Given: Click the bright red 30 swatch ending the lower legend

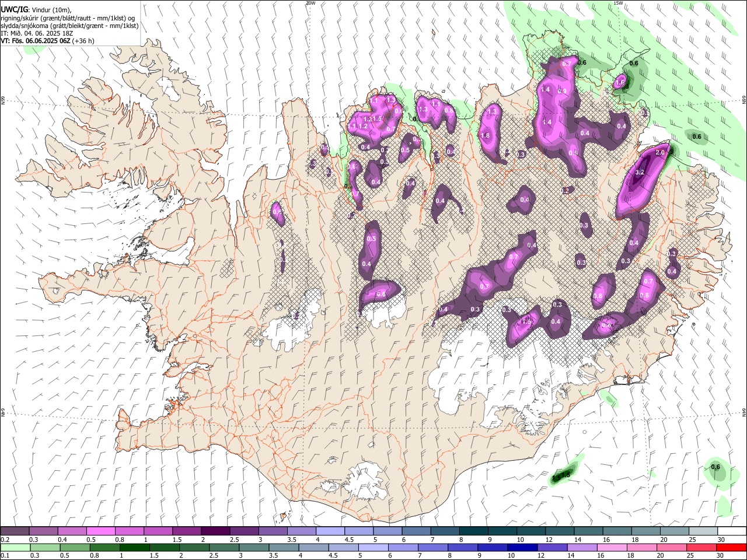Looking at the screenshot, I should (x=731, y=548).
